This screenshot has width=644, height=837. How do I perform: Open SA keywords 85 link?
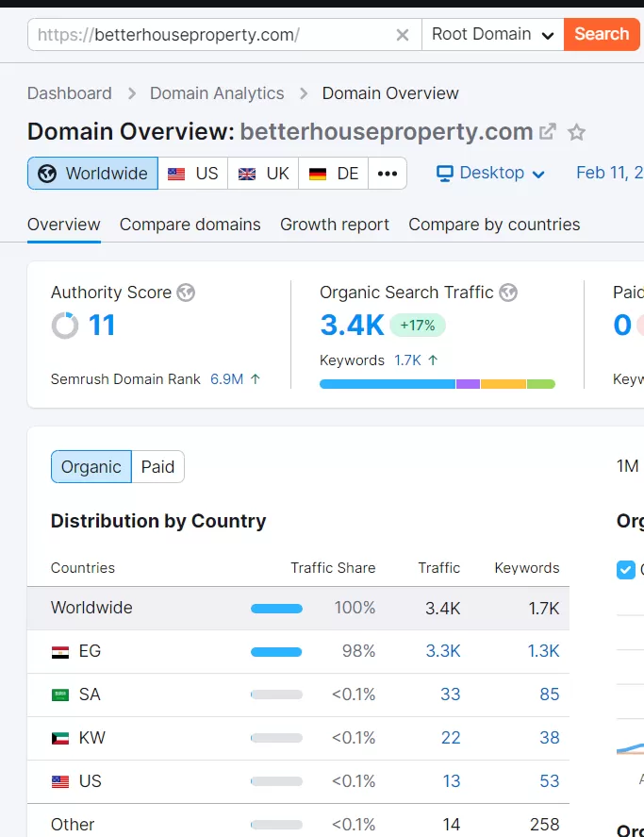coord(550,695)
